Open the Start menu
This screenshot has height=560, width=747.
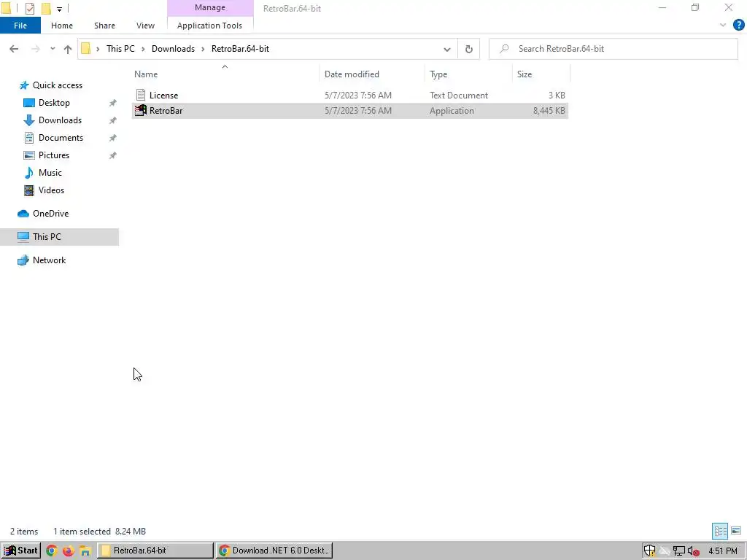20,551
